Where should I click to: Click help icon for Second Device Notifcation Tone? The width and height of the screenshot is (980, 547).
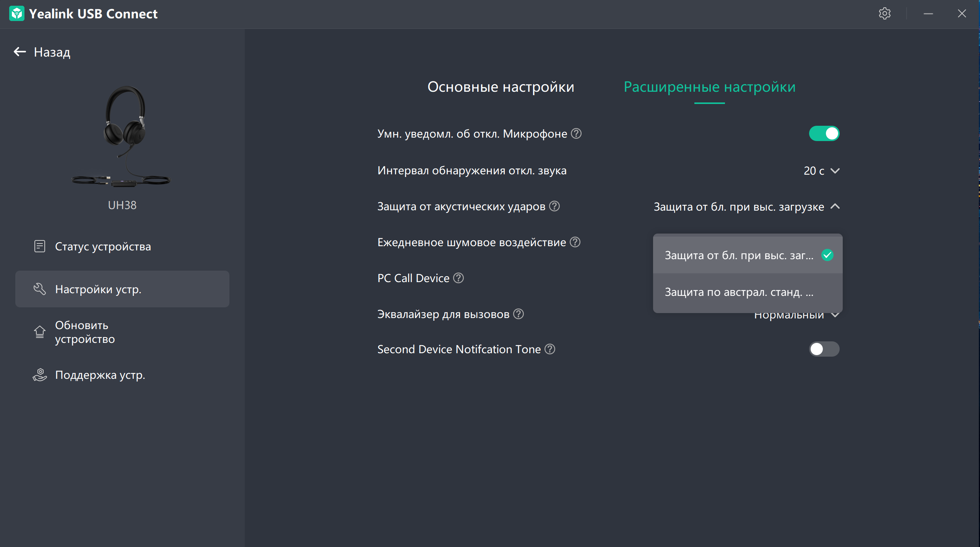click(x=550, y=349)
